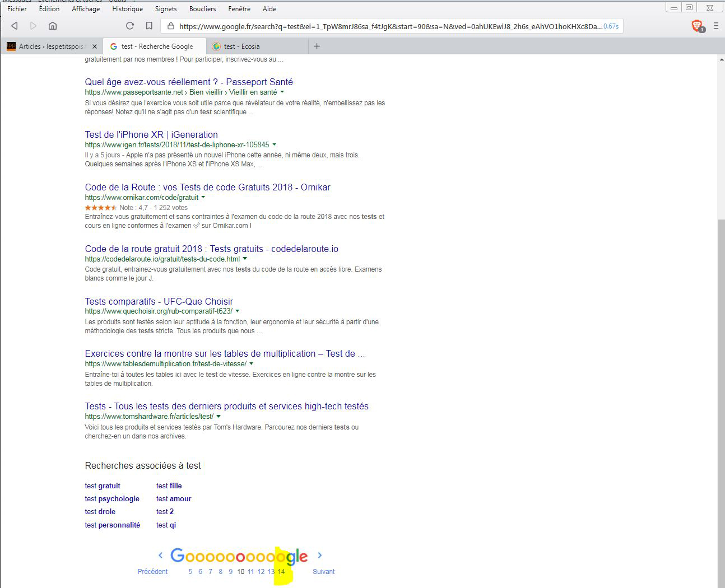Jump to results page 7
This screenshot has width=725, height=588.
210,571
